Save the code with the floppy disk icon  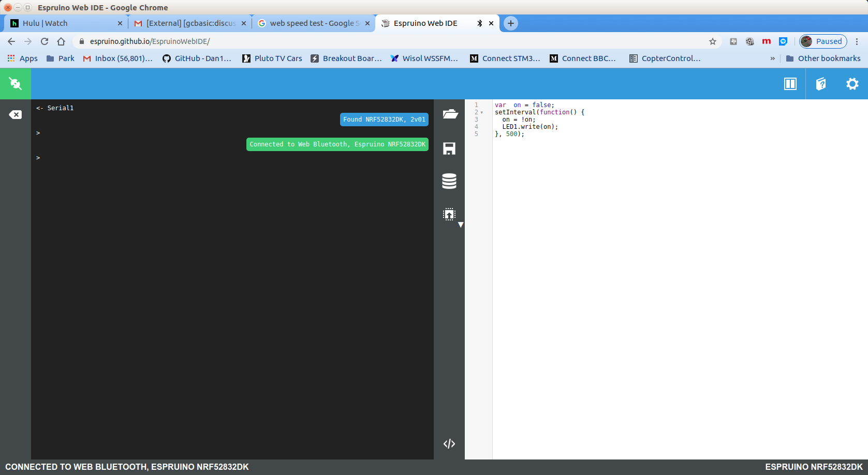(449, 149)
